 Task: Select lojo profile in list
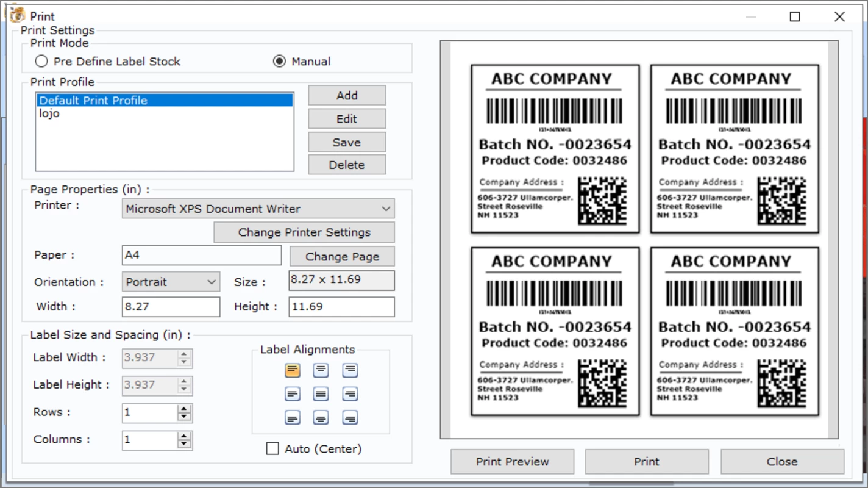(x=165, y=113)
